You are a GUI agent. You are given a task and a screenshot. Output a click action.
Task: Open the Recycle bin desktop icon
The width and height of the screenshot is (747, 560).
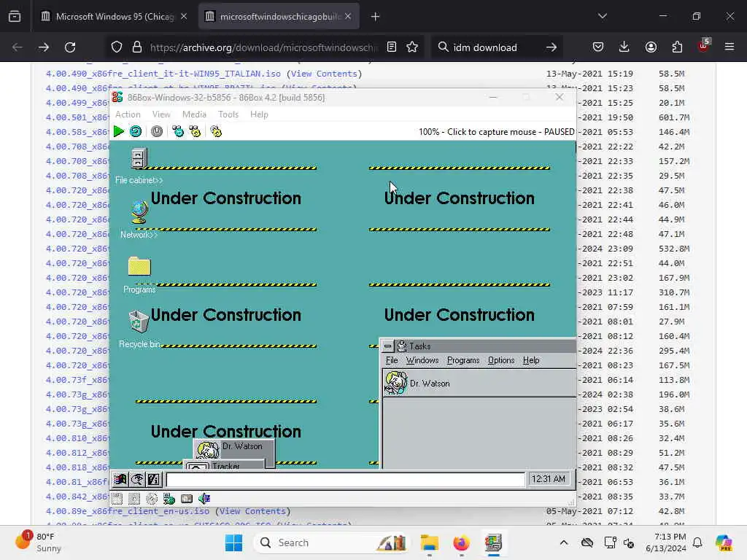[139, 329]
